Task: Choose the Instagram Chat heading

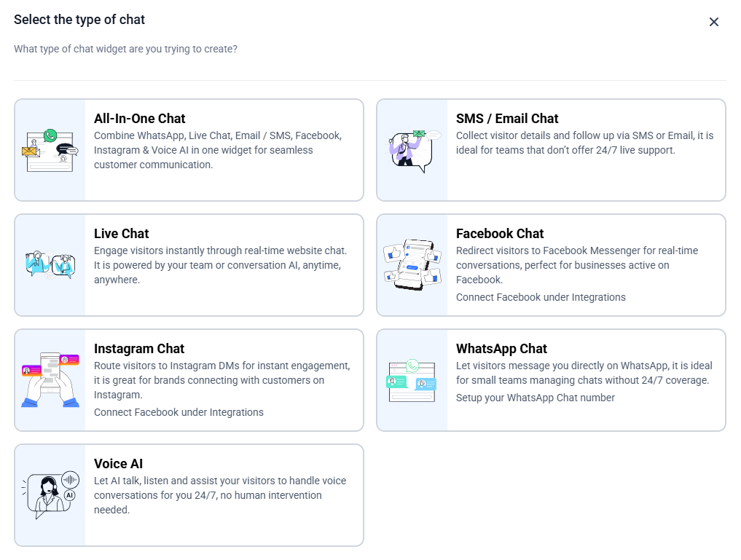Action: 139,349
